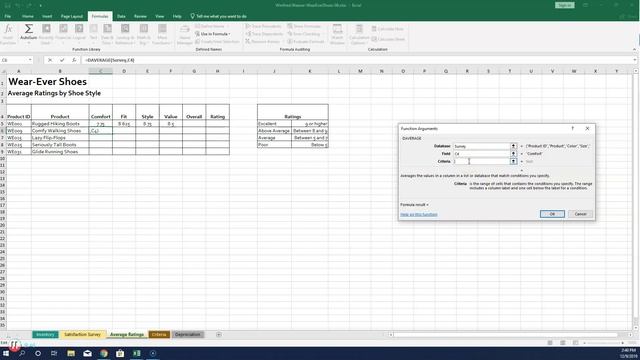Open the Criteria sheet tab
This screenshot has width=640, height=360.
(x=159, y=335)
